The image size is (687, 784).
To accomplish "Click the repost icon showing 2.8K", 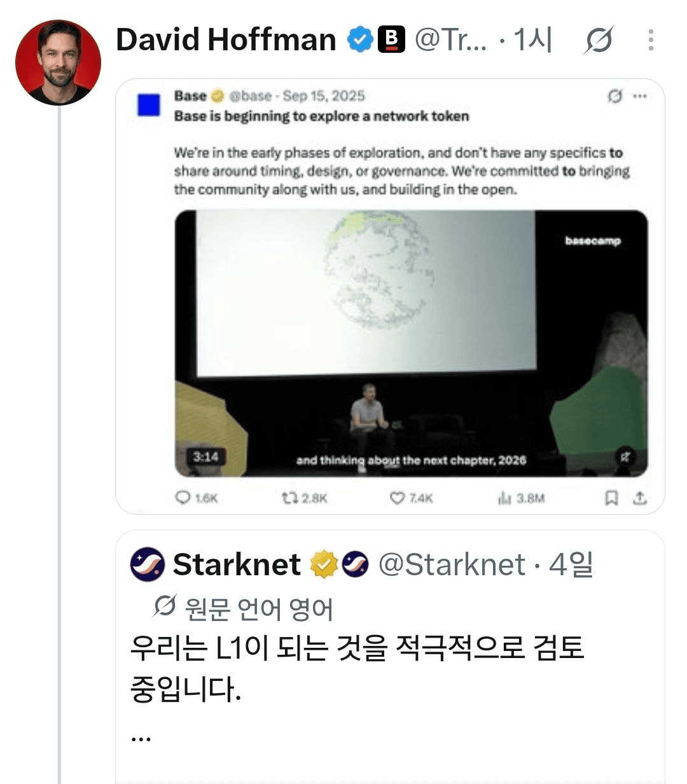I will pos(291,498).
